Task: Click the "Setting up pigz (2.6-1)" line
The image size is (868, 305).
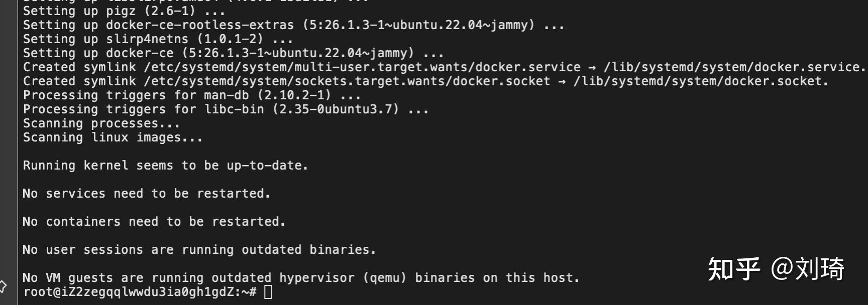Action: point(124,11)
